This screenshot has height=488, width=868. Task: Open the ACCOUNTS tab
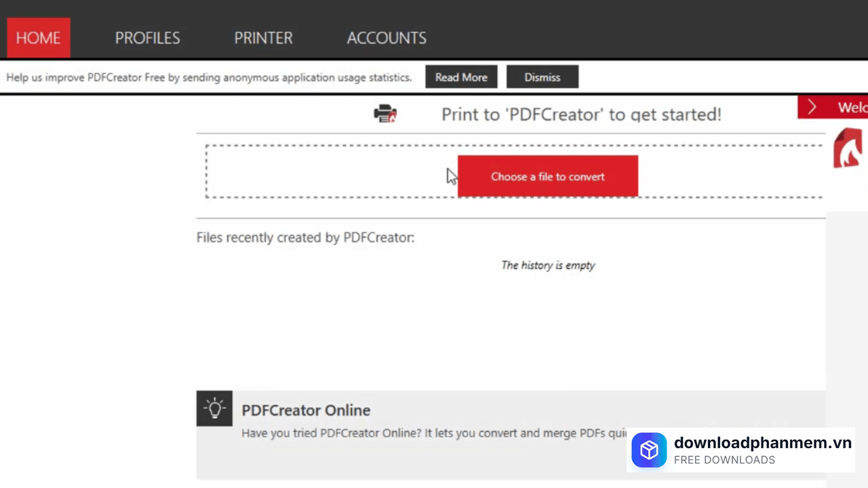click(387, 38)
